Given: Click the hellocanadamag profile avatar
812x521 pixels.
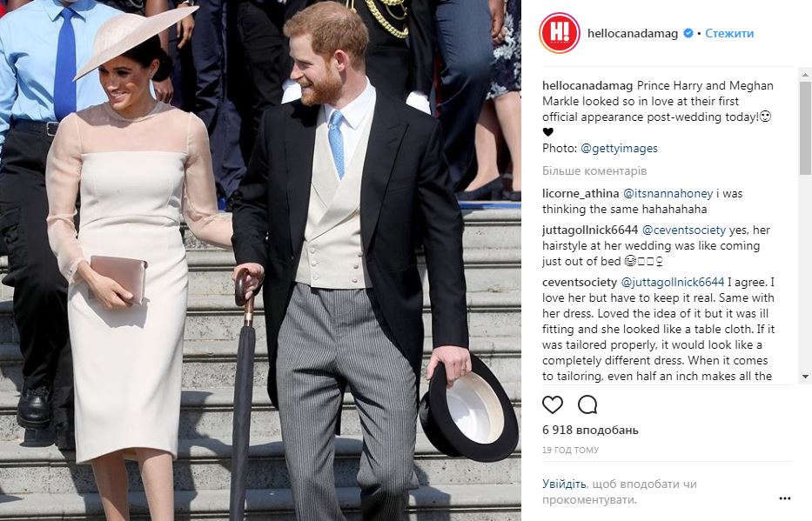Looking at the screenshot, I should pyautogui.click(x=560, y=33).
